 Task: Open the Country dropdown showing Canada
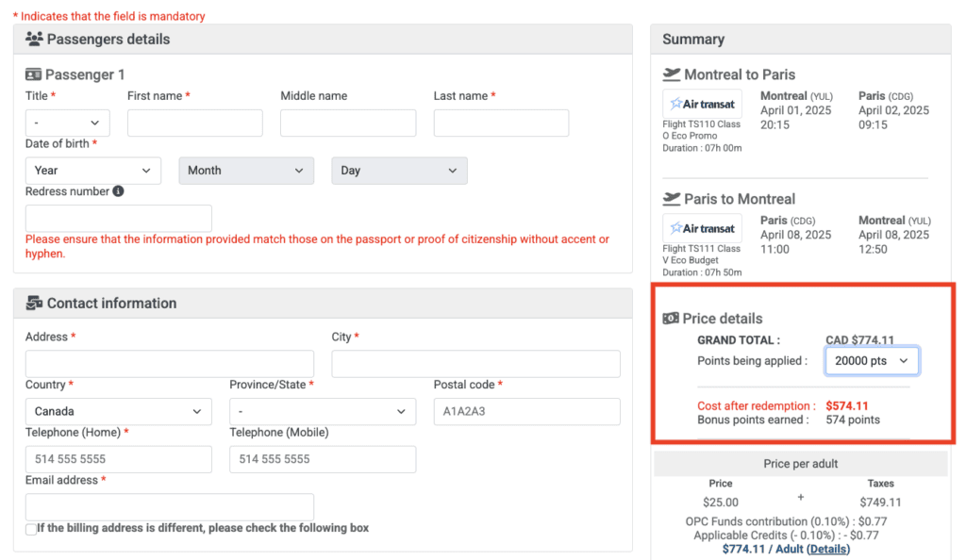click(x=118, y=412)
